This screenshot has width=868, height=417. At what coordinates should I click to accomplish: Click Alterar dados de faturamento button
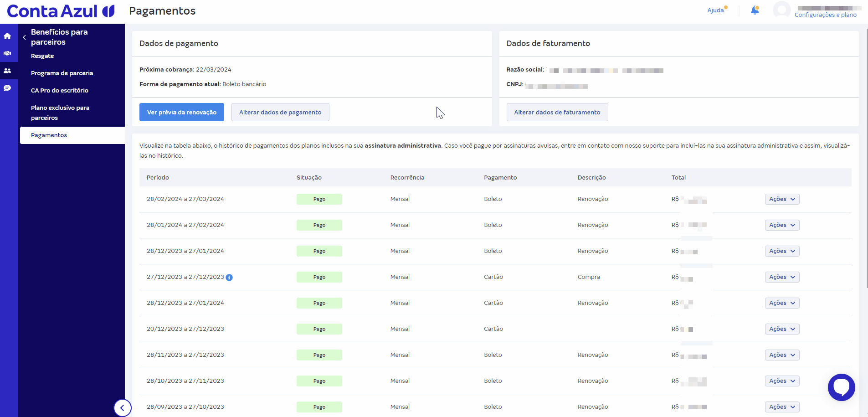coord(557,112)
